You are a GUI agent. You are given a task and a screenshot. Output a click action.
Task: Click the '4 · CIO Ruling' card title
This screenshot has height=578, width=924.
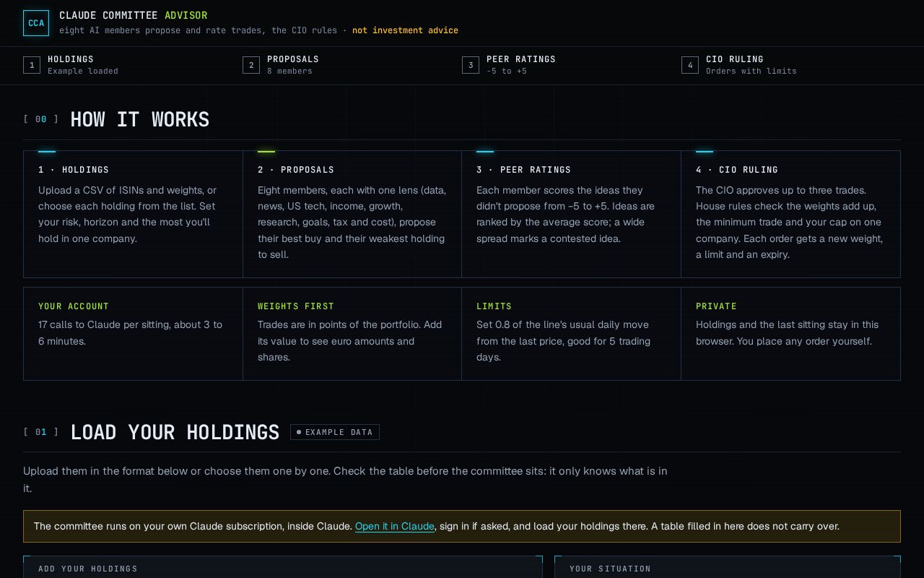[737, 170]
